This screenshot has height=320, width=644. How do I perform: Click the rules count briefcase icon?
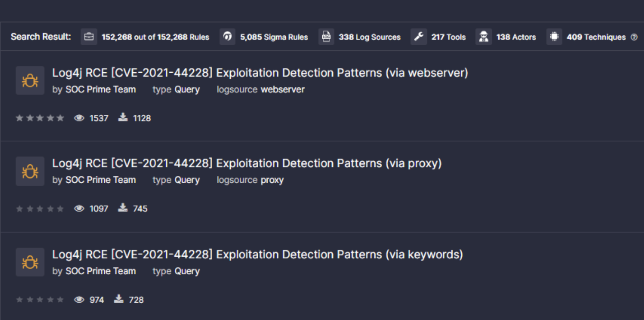pyautogui.click(x=89, y=37)
